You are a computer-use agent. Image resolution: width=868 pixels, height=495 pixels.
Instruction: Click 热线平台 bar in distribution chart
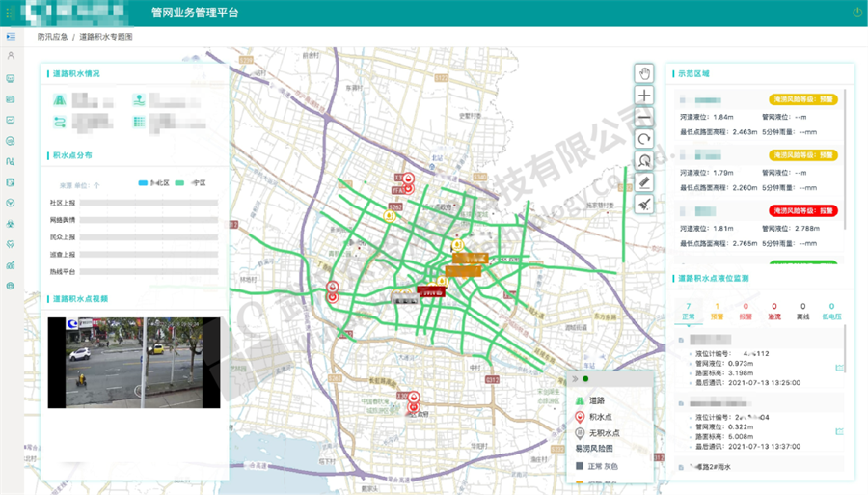point(149,272)
